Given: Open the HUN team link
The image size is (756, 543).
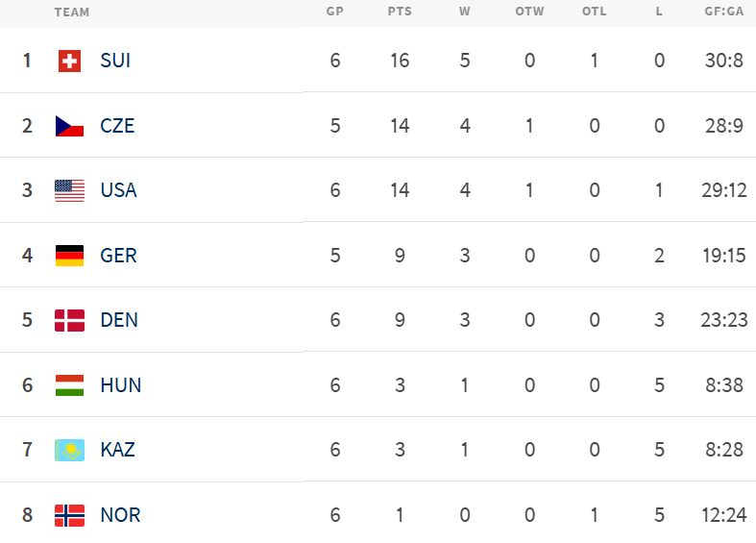Looking at the screenshot, I should [120, 385].
